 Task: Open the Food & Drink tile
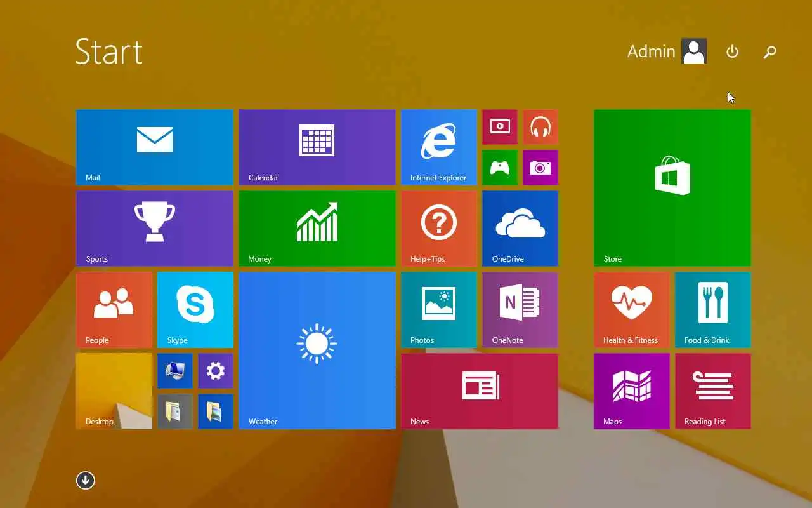(x=713, y=310)
